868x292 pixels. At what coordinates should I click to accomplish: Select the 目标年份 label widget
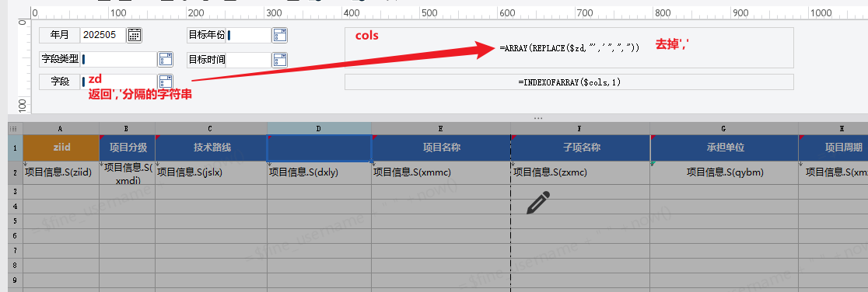point(206,35)
